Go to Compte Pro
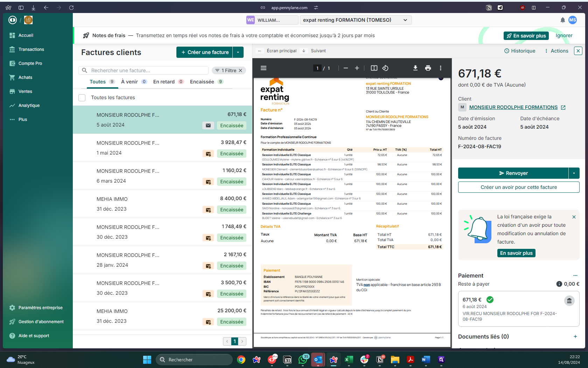The image size is (588, 368). [30, 63]
